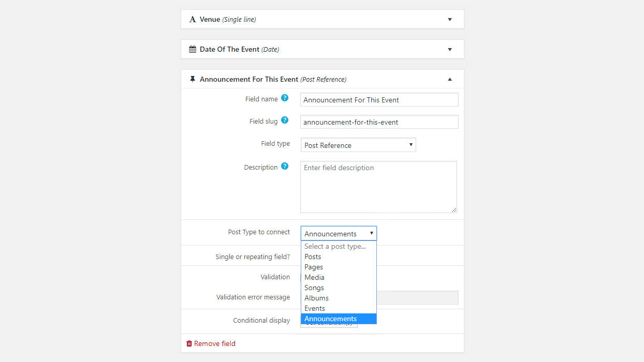Focus the Field name input
This screenshot has height=362, width=644.
(x=379, y=99)
